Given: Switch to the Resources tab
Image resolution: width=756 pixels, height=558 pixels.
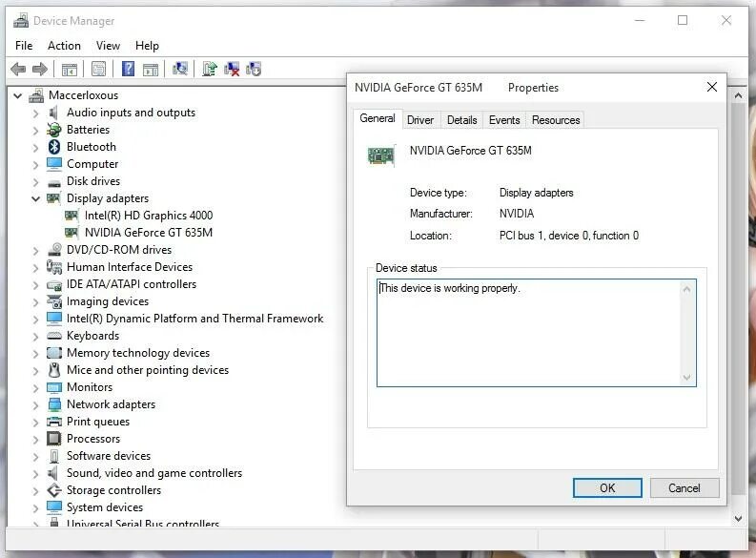Looking at the screenshot, I should click(556, 120).
